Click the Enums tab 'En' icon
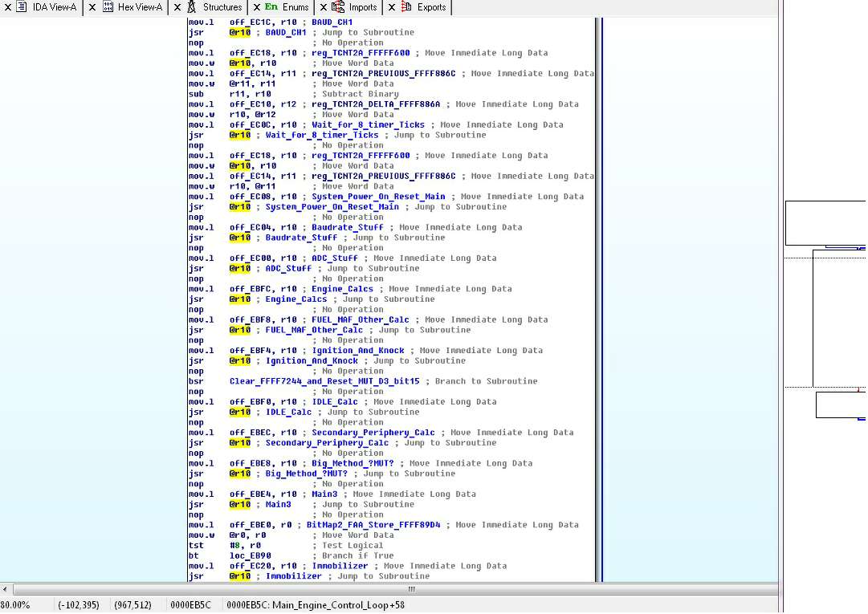 271,7
